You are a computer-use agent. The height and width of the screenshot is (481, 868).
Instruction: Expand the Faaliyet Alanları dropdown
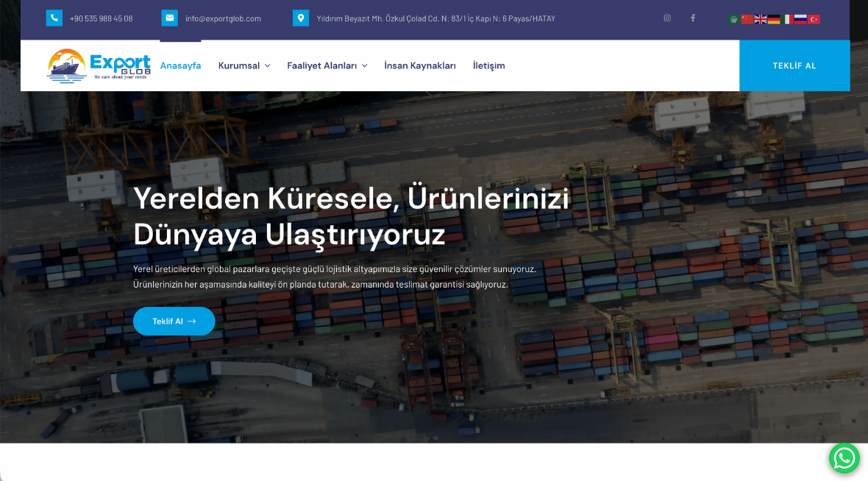tap(327, 65)
